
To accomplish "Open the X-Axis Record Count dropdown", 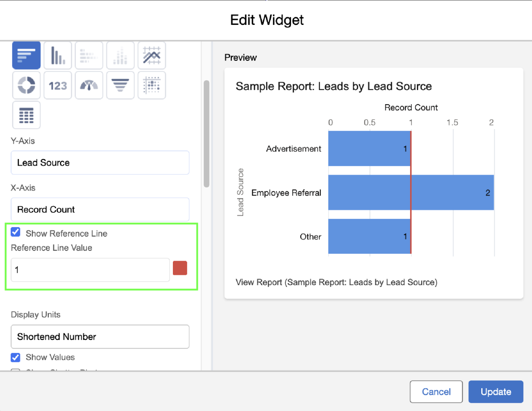I will pyautogui.click(x=100, y=210).
